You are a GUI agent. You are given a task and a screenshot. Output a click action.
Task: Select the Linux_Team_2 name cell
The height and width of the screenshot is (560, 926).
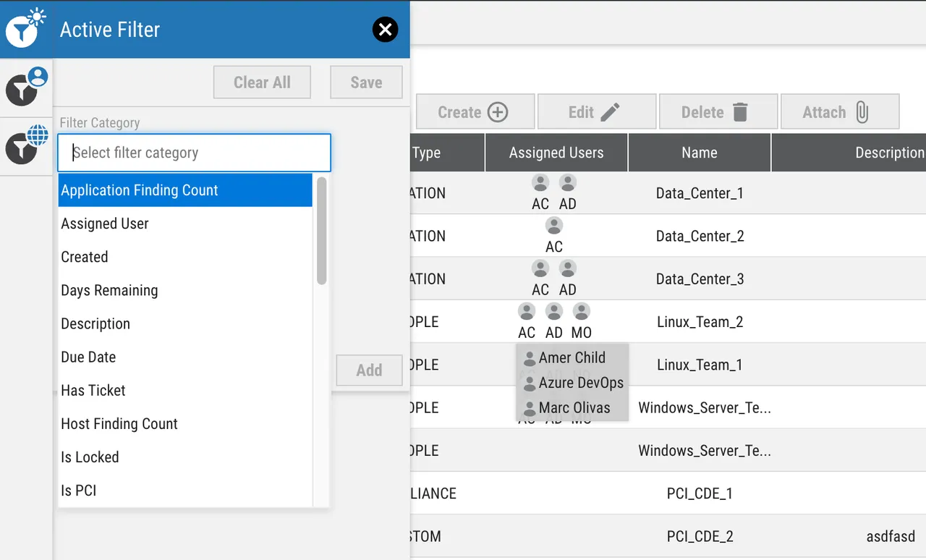point(700,322)
